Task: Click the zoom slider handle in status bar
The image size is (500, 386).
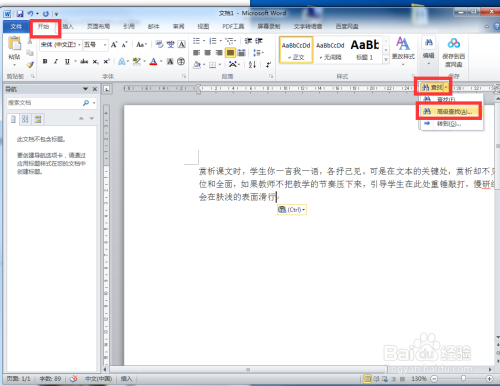Action: (x=463, y=379)
